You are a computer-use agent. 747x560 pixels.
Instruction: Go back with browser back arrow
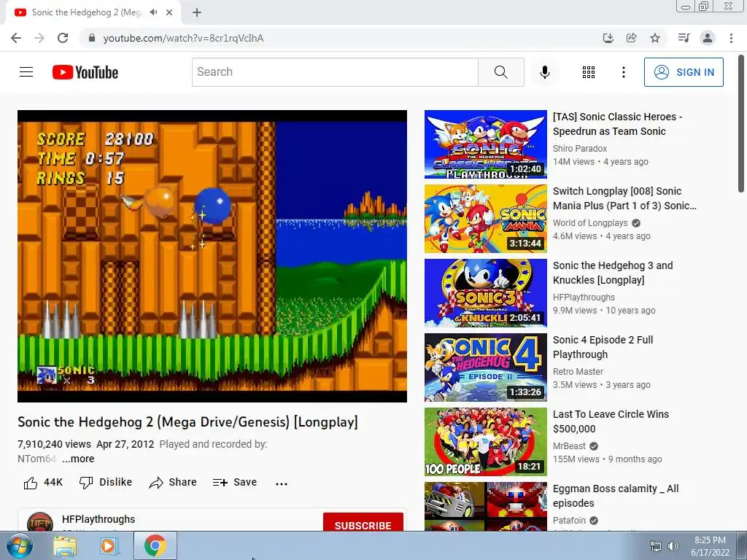coord(16,38)
